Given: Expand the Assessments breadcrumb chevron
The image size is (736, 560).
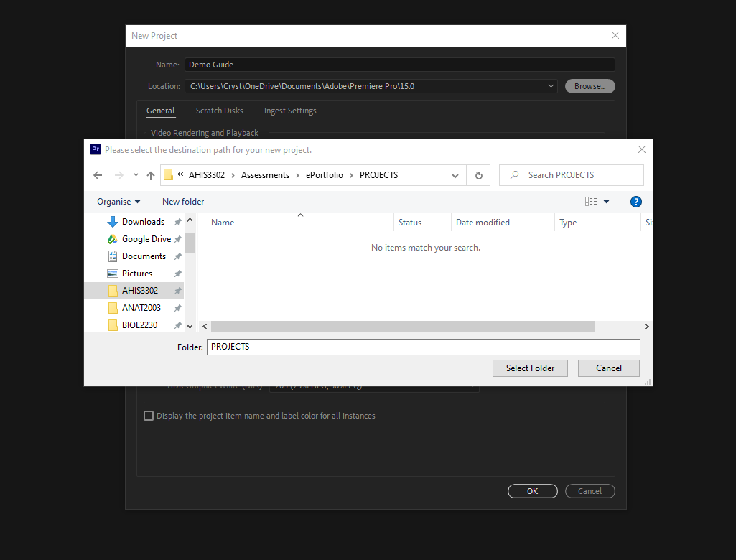Looking at the screenshot, I should click(x=297, y=176).
